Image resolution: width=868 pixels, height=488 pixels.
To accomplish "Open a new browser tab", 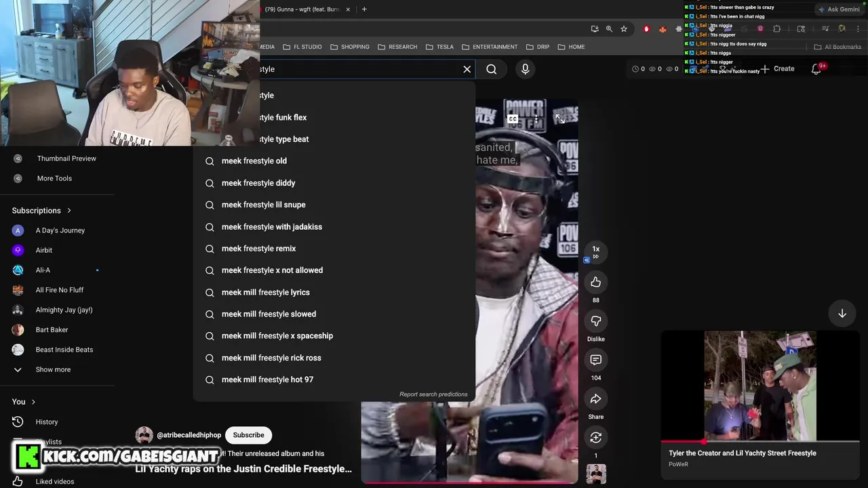I will pos(364,9).
